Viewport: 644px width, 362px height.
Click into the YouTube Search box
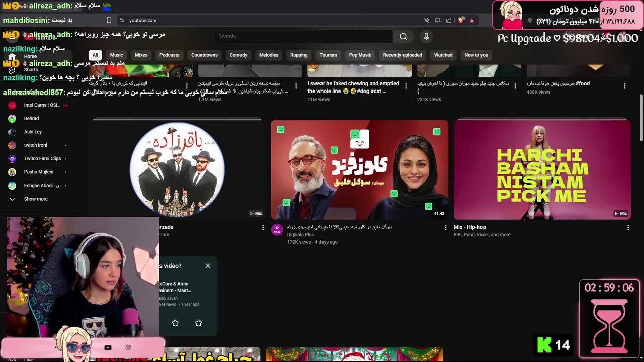(303, 36)
